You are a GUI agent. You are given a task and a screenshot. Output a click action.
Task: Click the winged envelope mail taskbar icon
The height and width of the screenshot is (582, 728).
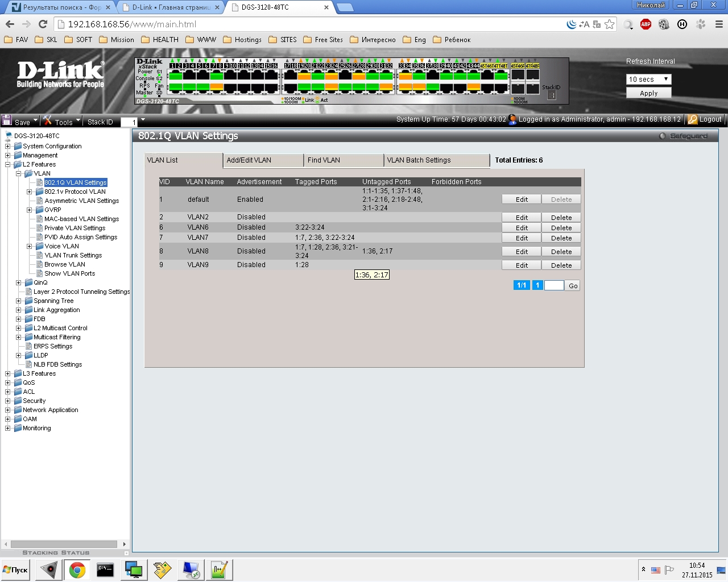point(162,569)
